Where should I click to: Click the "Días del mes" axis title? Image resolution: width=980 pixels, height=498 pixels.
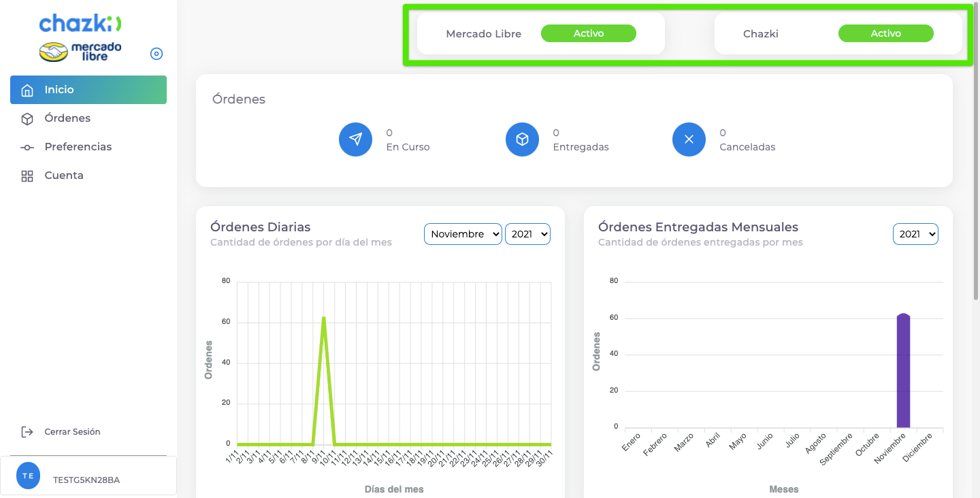(394, 489)
